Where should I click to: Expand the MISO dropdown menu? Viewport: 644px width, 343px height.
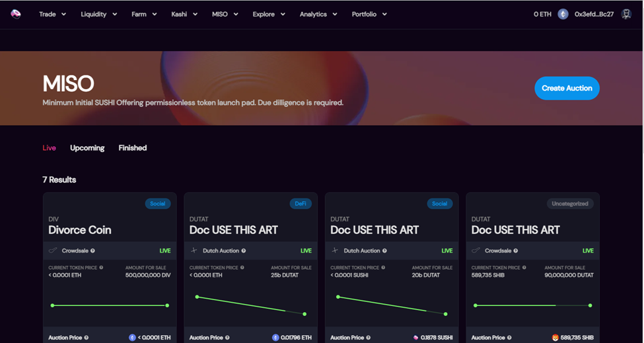[x=225, y=14]
